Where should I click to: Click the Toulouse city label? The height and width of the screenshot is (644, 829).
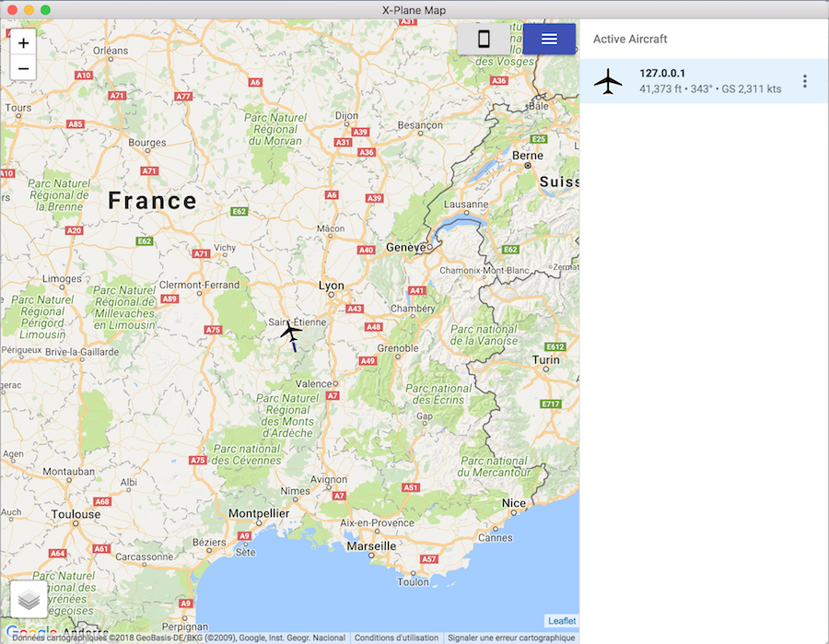tap(76, 514)
